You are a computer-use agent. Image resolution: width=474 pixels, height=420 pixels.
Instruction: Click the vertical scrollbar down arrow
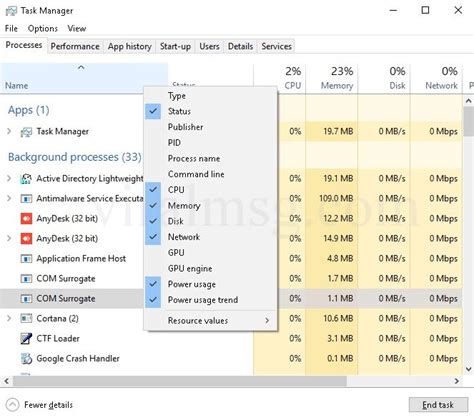tap(469, 369)
